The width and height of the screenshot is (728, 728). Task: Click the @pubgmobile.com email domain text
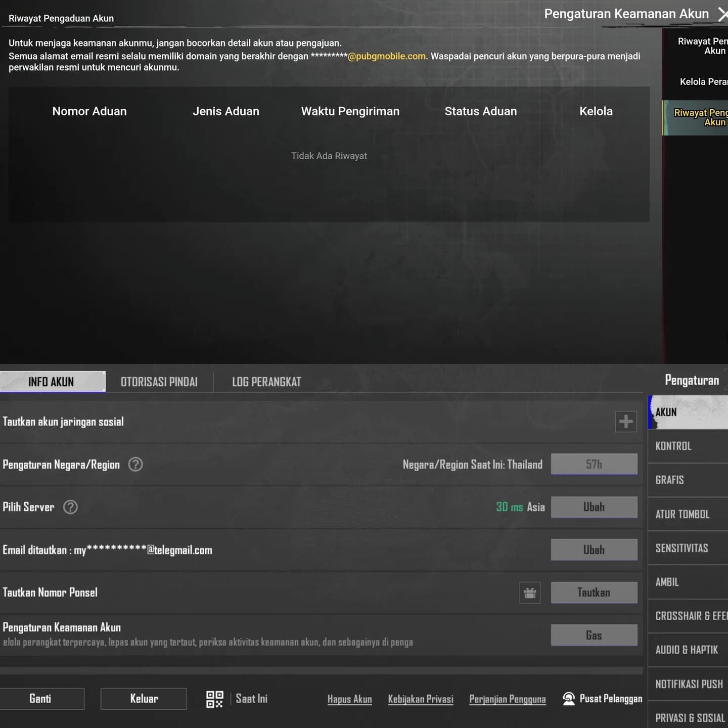coord(387,56)
